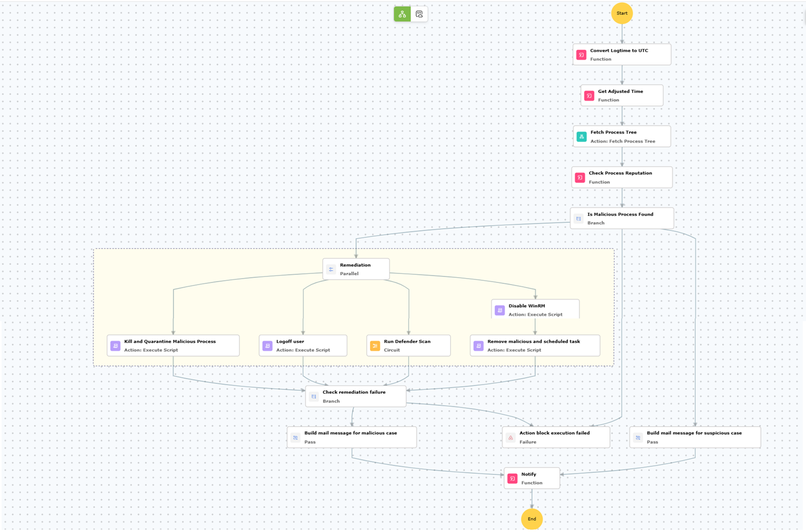Select the 'Is Malicious Process Found' label
806x532 pixels.
click(620, 214)
